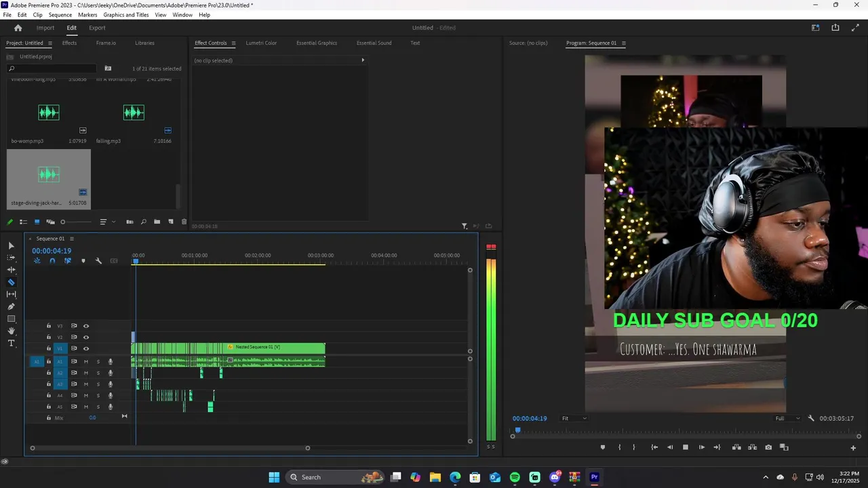Open Effect Controls panel menu
Viewport: 868px width, 488px height.
tap(233, 43)
